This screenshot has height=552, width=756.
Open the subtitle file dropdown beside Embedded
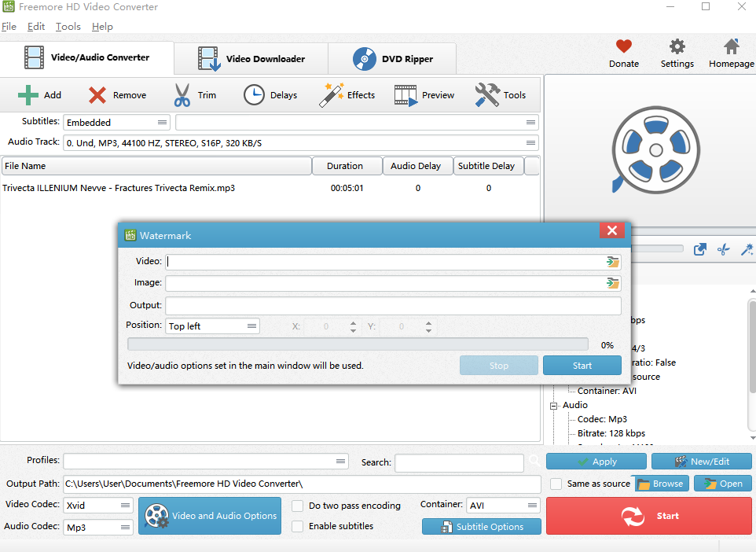point(357,123)
